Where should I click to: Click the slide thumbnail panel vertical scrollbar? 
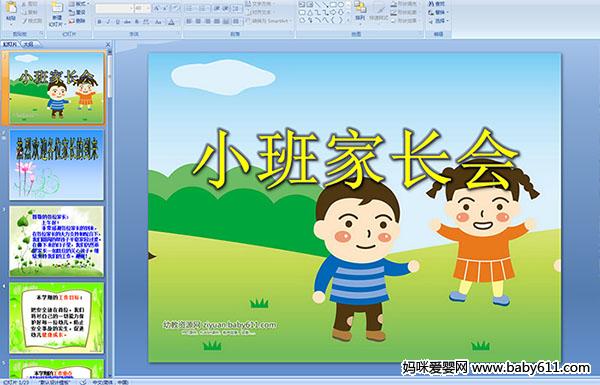(110, 214)
